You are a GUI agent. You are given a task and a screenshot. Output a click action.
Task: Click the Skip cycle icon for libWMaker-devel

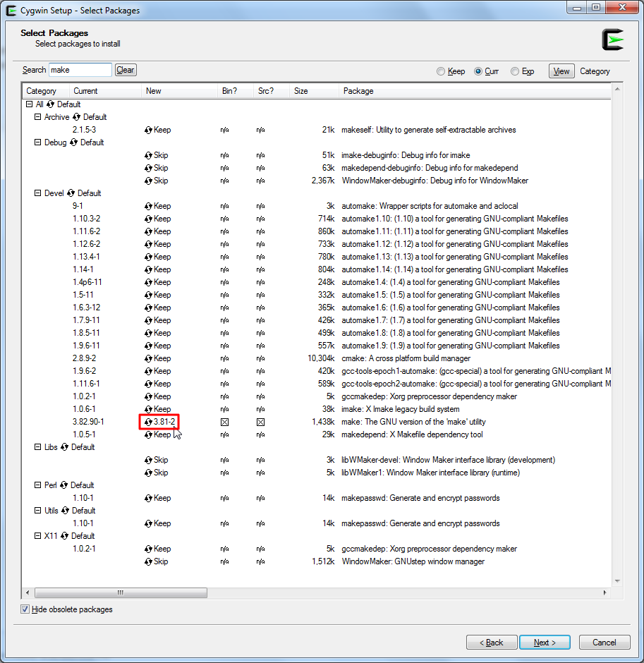(x=148, y=460)
